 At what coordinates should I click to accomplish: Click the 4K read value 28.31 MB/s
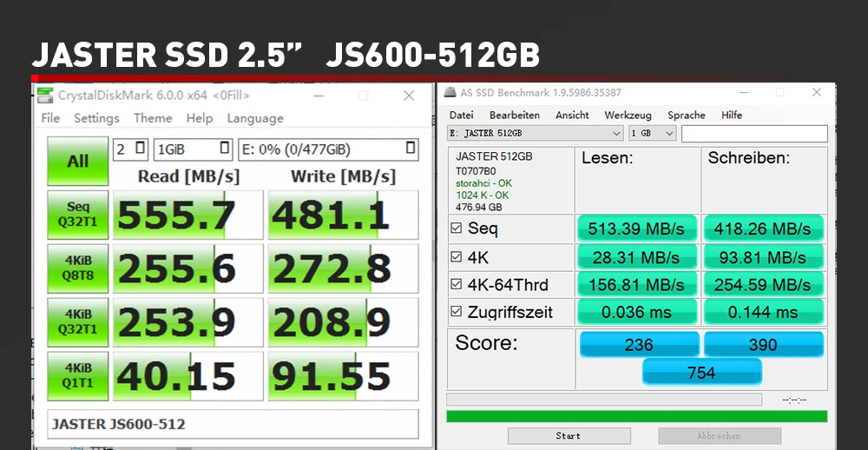636,256
